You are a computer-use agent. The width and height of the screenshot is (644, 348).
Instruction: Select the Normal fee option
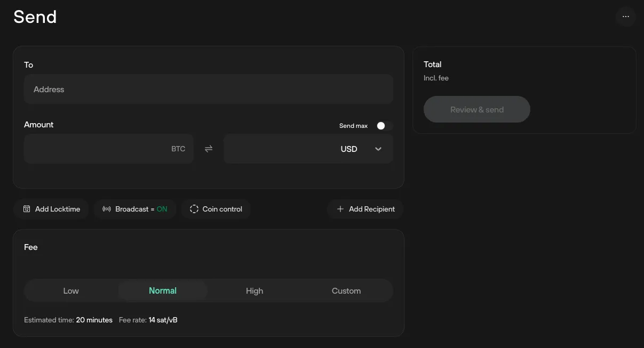tap(163, 290)
